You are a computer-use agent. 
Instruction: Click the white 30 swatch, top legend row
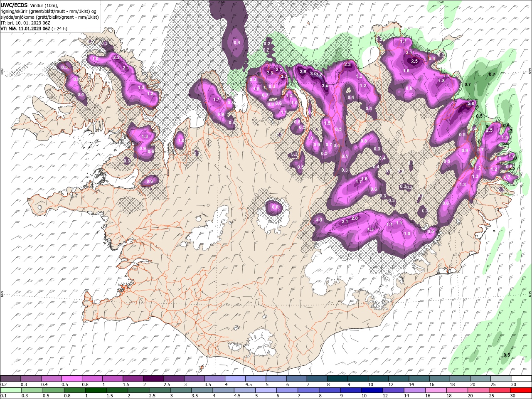(x=521, y=379)
